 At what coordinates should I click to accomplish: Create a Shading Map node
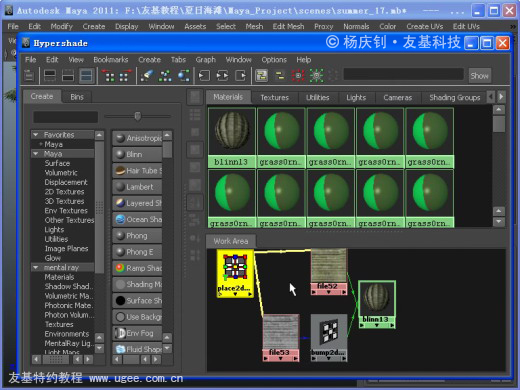pyautogui.click(x=137, y=284)
